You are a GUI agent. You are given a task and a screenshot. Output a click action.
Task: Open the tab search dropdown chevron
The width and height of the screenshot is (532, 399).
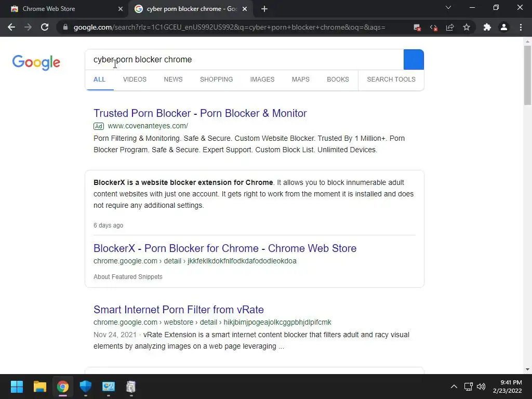(x=448, y=7)
